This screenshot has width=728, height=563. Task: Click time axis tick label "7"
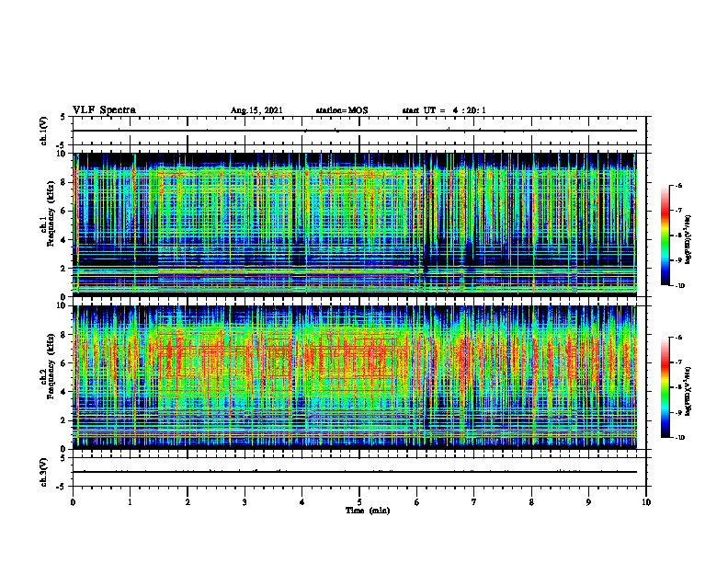[474, 502]
